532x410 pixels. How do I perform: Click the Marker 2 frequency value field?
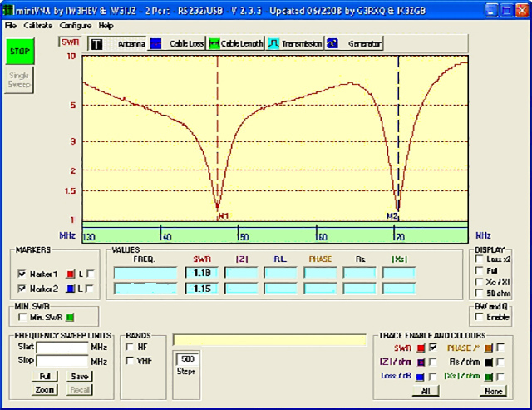click(x=145, y=289)
